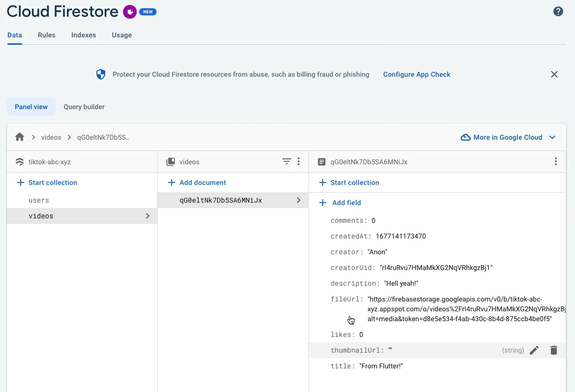
Task: Open the document panel three-dot menu
Action: (555, 161)
